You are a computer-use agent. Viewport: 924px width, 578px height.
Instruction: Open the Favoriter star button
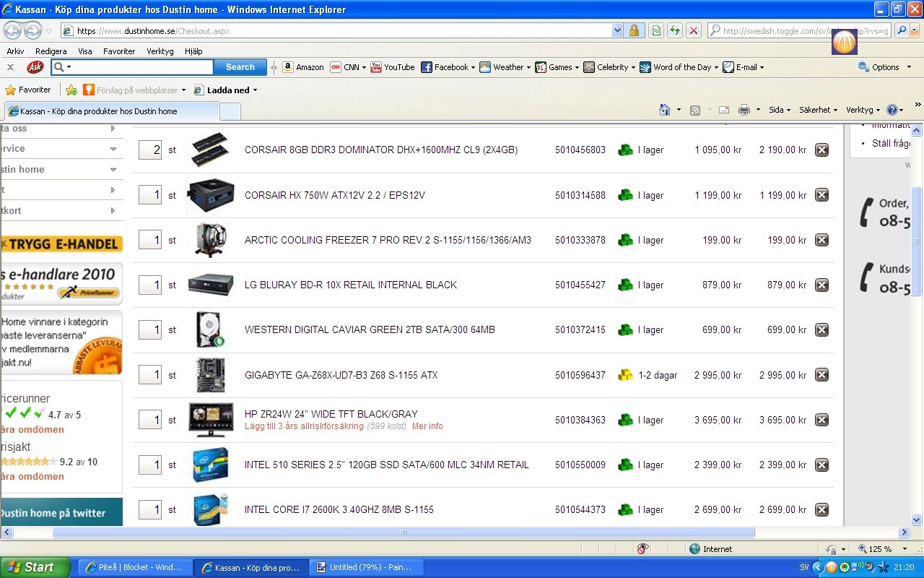(x=28, y=90)
